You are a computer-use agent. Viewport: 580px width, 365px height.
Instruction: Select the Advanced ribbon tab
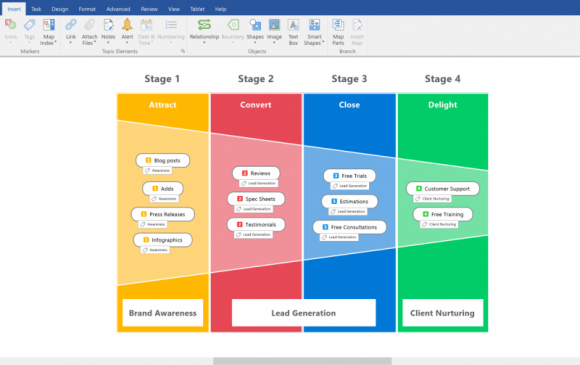pyautogui.click(x=118, y=9)
